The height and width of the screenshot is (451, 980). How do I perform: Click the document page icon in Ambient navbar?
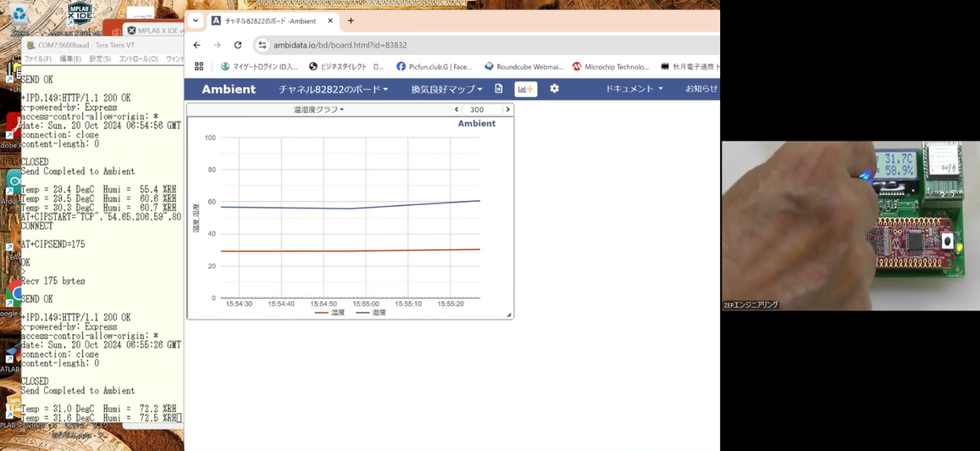(499, 89)
